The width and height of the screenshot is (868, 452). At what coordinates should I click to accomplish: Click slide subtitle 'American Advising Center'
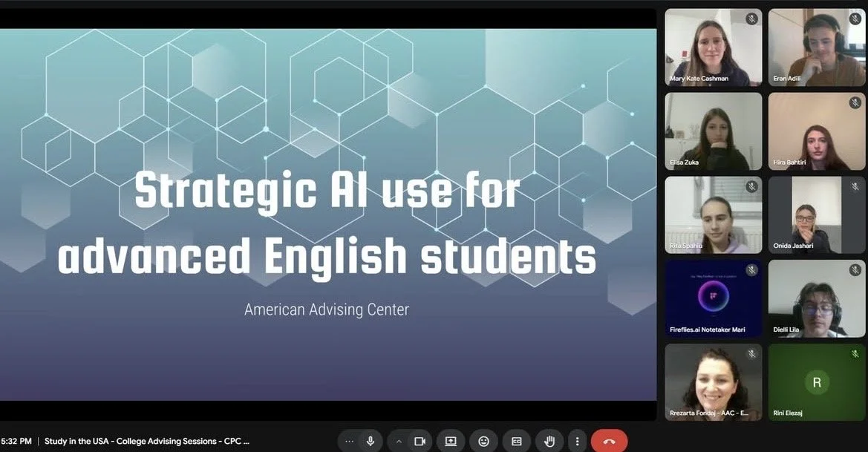tap(327, 309)
